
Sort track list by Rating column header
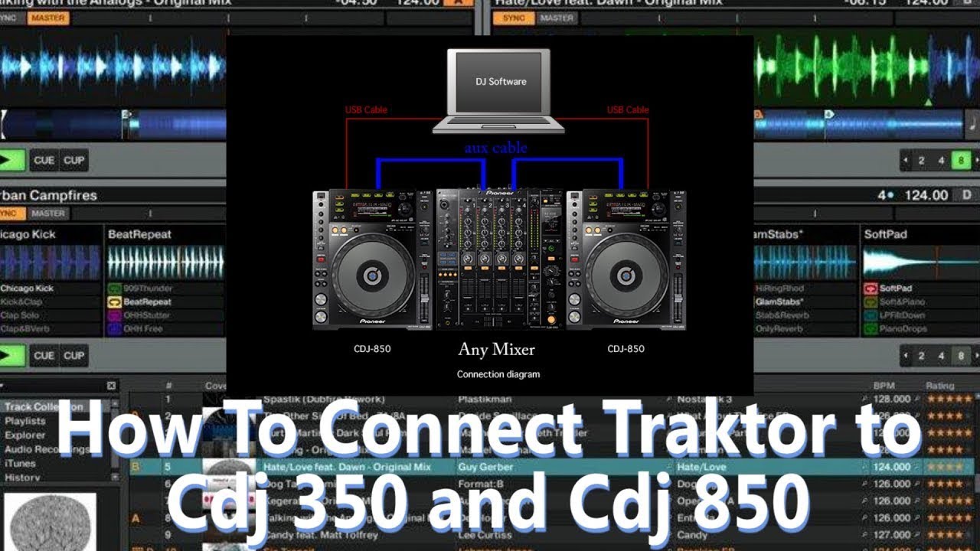[940, 386]
